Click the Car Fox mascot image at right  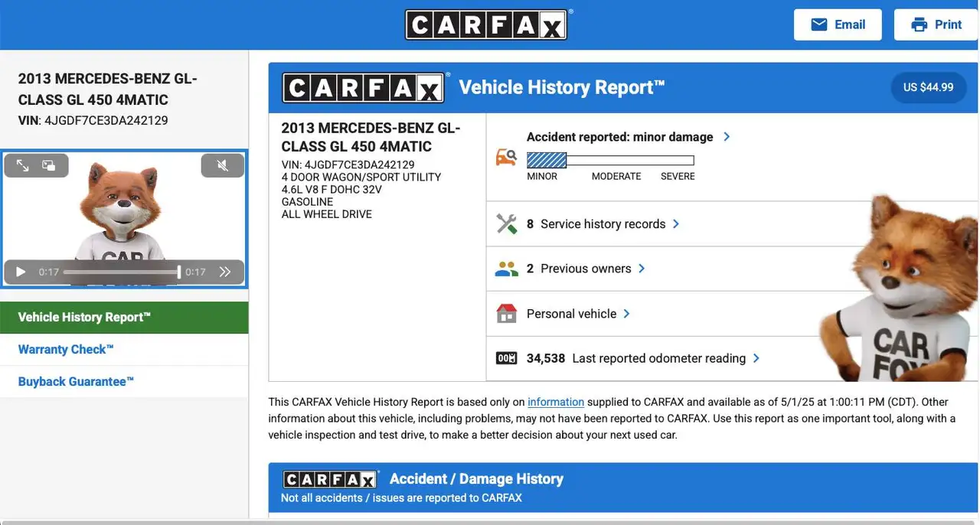899,288
